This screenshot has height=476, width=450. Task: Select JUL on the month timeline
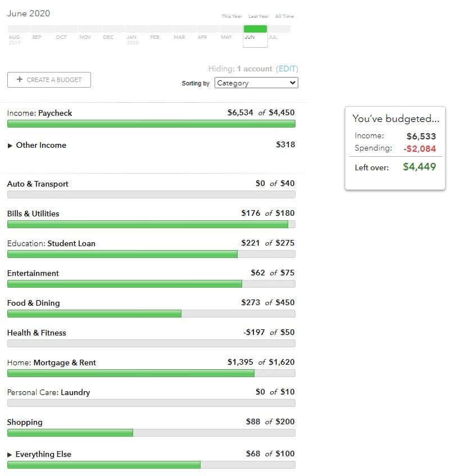click(x=272, y=37)
